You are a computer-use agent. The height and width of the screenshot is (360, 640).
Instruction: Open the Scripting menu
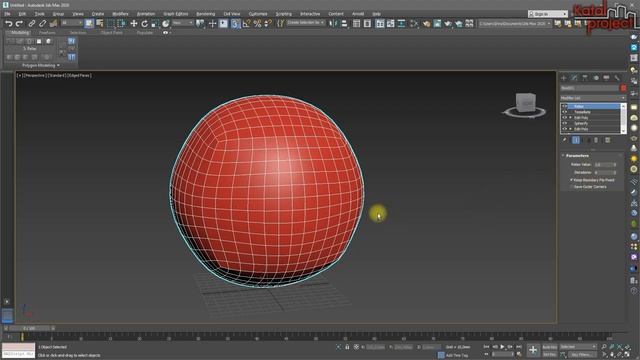[284, 14]
